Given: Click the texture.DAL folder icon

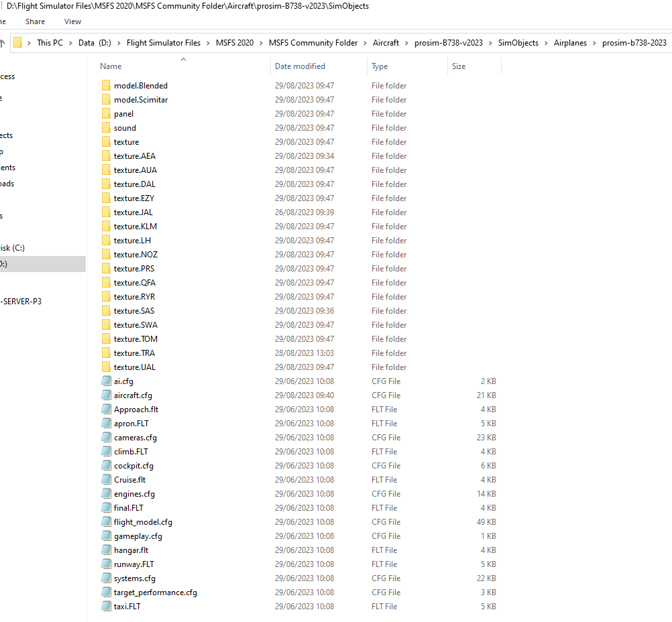Looking at the screenshot, I should pyautogui.click(x=106, y=184).
